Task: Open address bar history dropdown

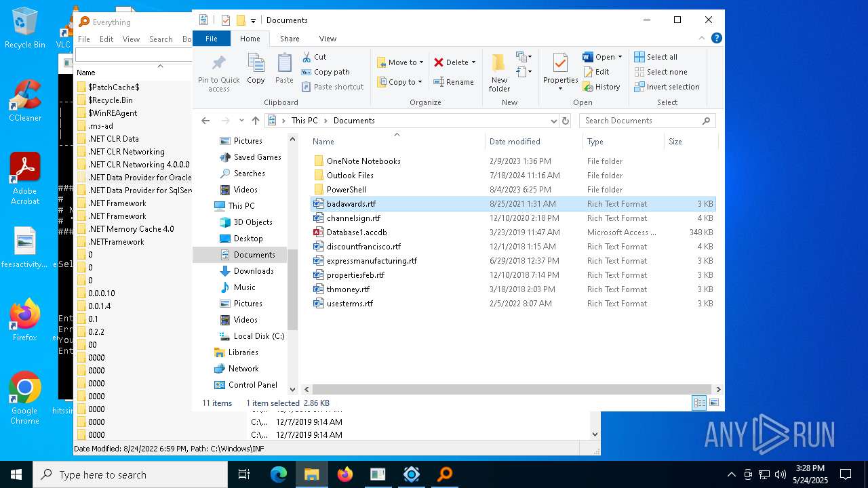Action: (x=554, y=121)
